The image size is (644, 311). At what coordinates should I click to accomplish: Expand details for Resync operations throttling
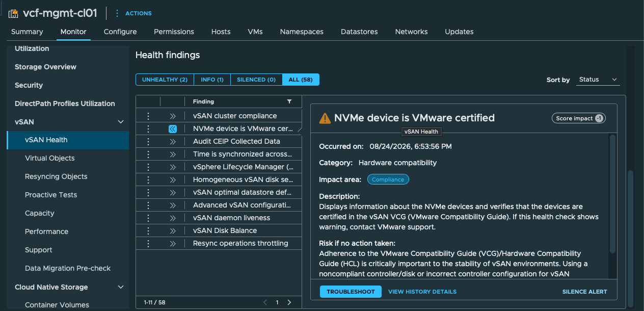(x=173, y=243)
